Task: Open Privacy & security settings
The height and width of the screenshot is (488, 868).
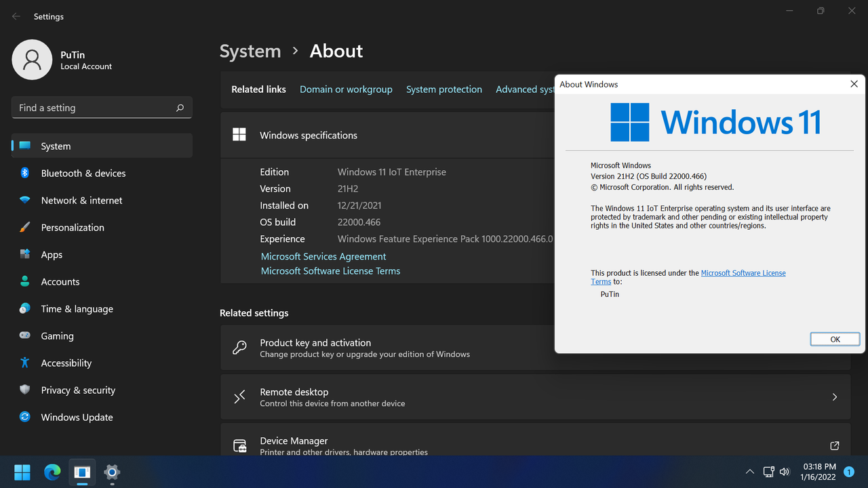Action: click(78, 390)
